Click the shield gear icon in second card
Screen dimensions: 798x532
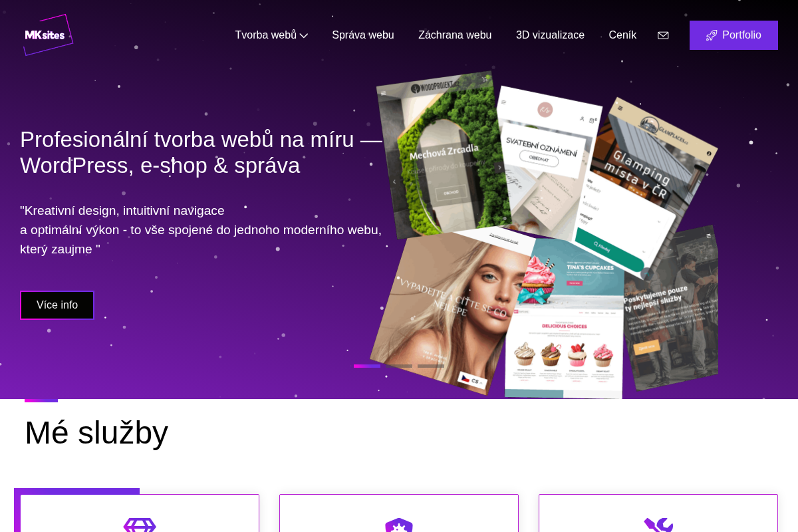(x=399, y=525)
